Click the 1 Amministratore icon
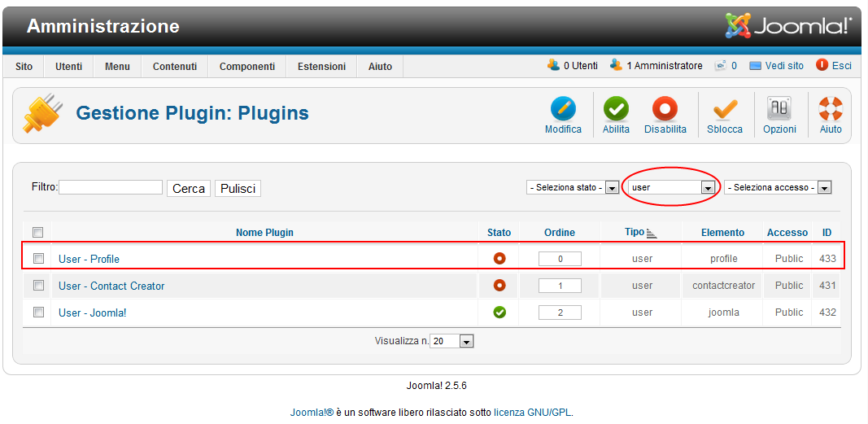The height and width of the screenshot is (424, 868). click(x=616, y=65)
